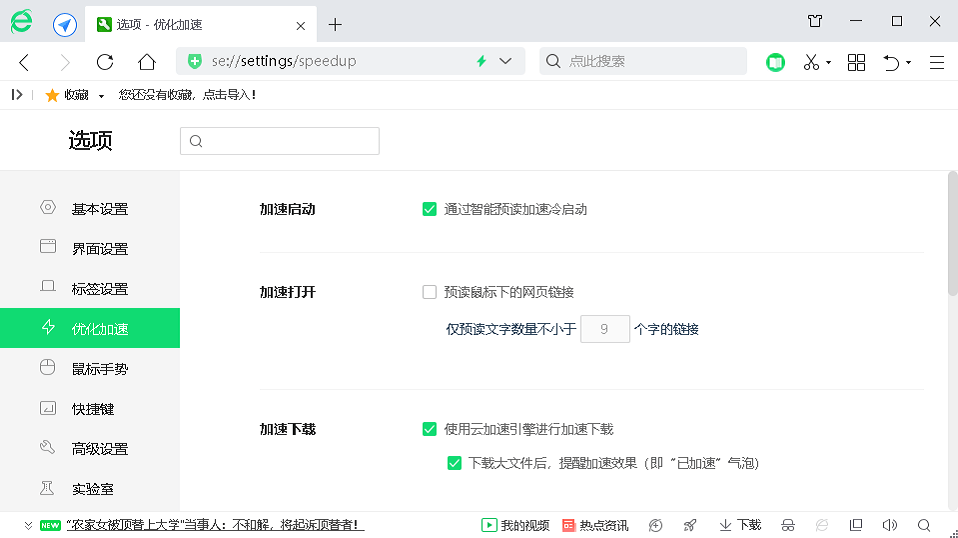Click the split-window icon in status bar
Image resolution: width=958 pixels, height=538 pixels.
[x=856, y=525]
